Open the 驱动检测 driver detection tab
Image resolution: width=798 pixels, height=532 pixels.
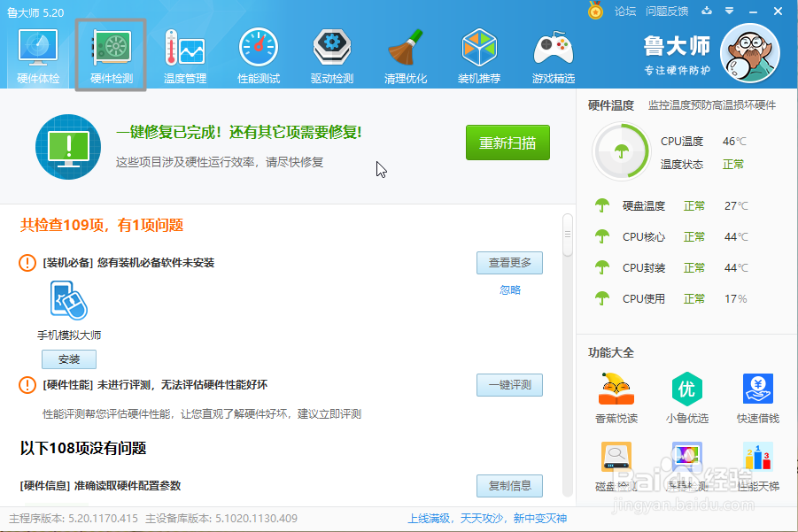(x=332, y=56)
